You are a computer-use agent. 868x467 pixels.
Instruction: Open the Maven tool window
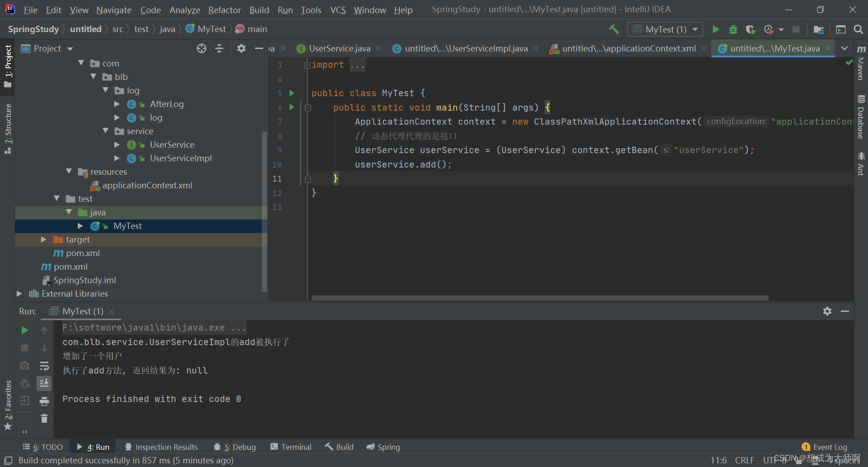861,63
